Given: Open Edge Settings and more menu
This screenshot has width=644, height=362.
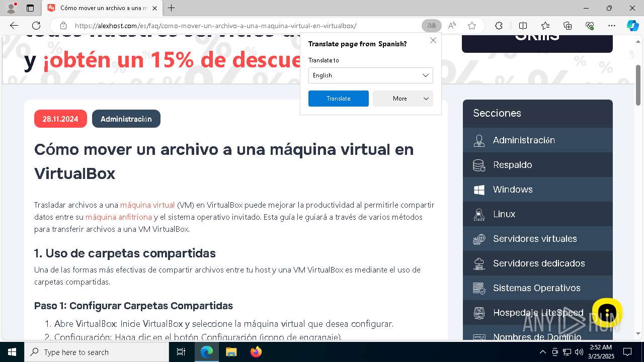Looking at the screenshot, I should pyautogui.click(x=612, y=26).
